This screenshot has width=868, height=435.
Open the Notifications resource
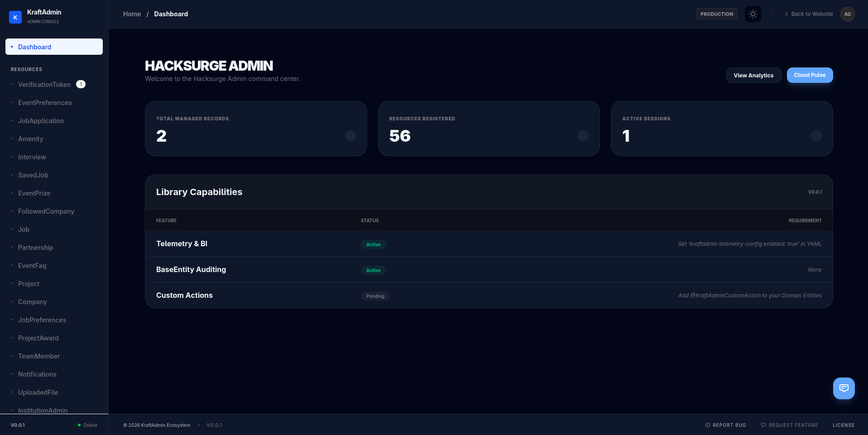pyautogui.click(x=37, y=374)
